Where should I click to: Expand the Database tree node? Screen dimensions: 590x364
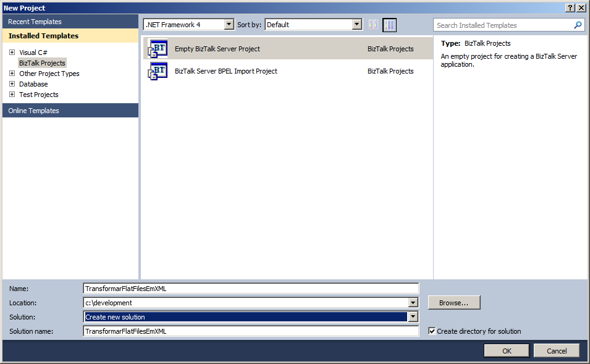click(x=12, y=84)
